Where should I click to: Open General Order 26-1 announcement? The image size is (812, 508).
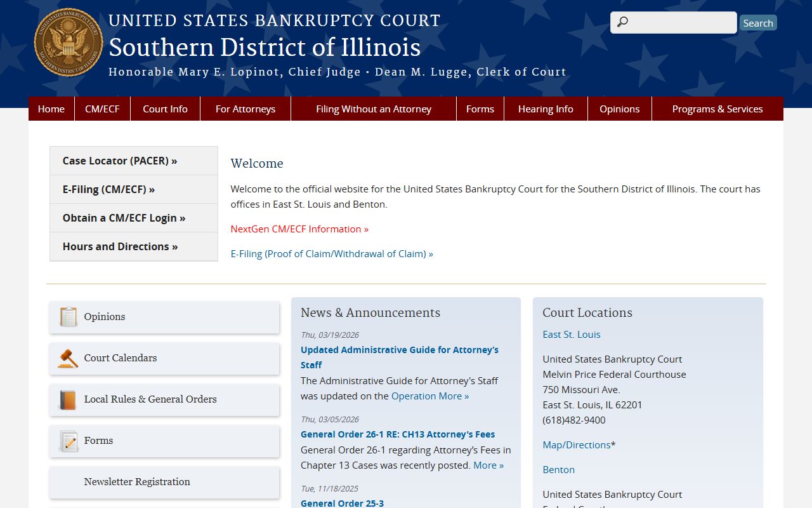[398, 434]
